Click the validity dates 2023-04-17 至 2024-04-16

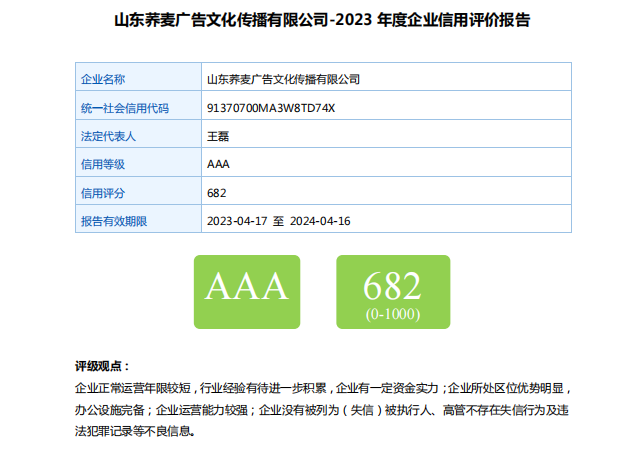tap(278, 221)
